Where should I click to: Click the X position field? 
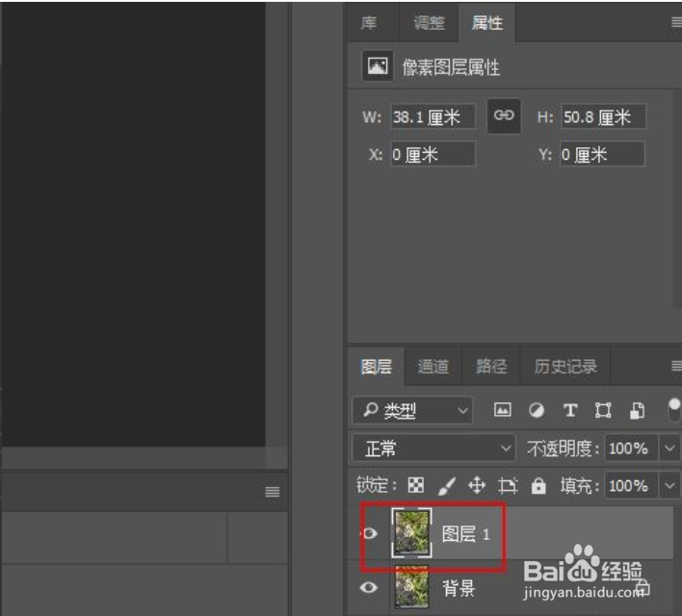coord(433,154)
